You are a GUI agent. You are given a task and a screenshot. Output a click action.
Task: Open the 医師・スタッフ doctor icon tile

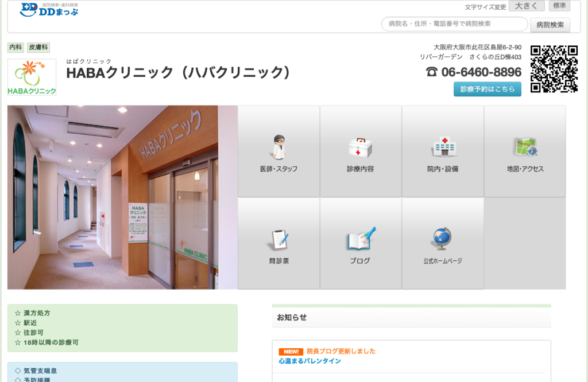click(278, 151)
